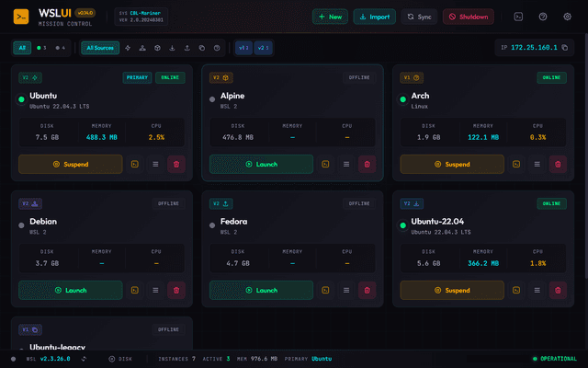Select the All status filter tab

(x=21, y=47)
